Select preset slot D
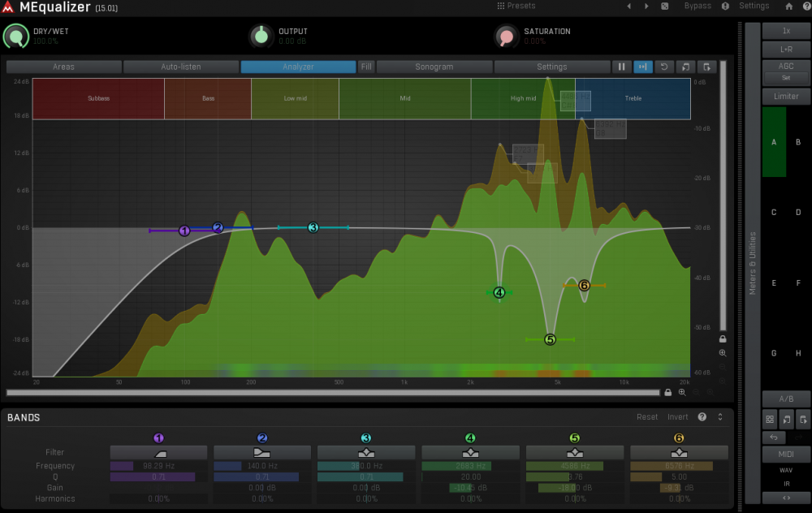Screen dimensions: 812x513 pos(798,212)
